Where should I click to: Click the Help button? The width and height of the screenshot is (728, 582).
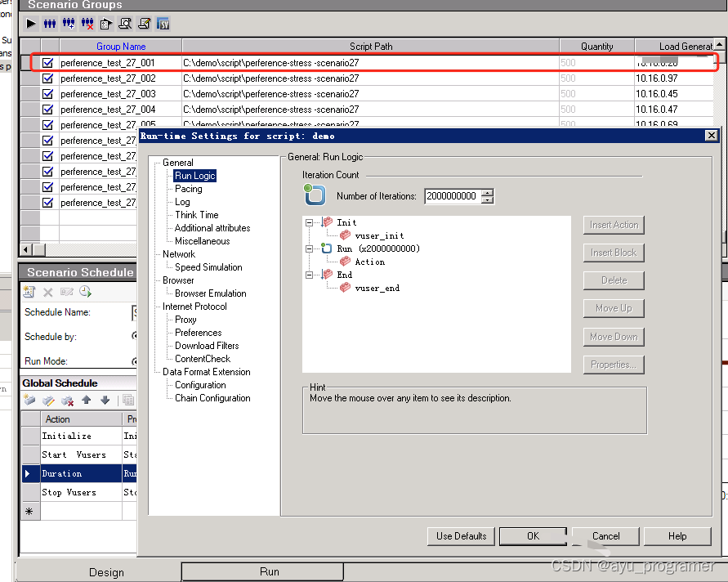coord(677,536)
